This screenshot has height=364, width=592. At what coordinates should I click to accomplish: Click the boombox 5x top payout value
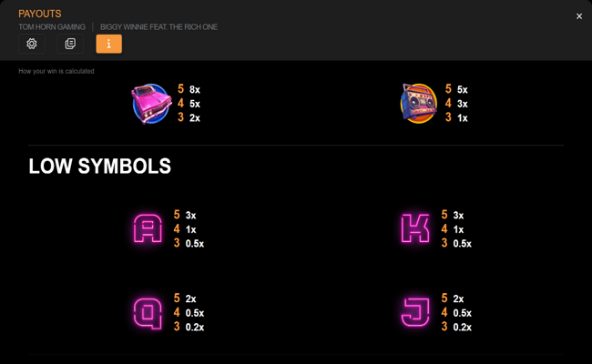tap(463, 90)
